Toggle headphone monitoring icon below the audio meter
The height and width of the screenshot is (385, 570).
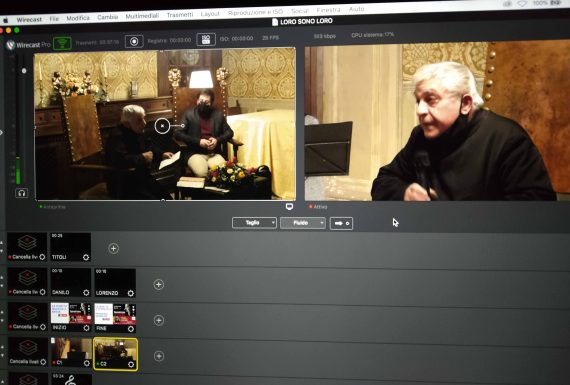(21, 193)
